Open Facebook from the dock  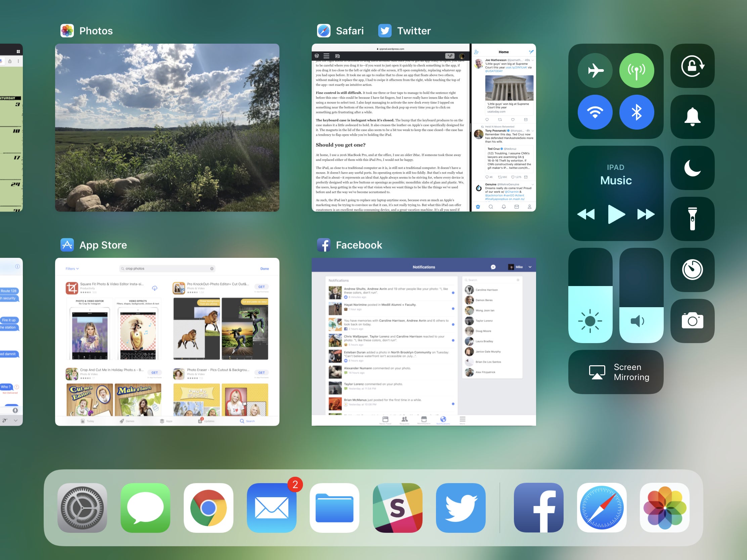[539, 508]
